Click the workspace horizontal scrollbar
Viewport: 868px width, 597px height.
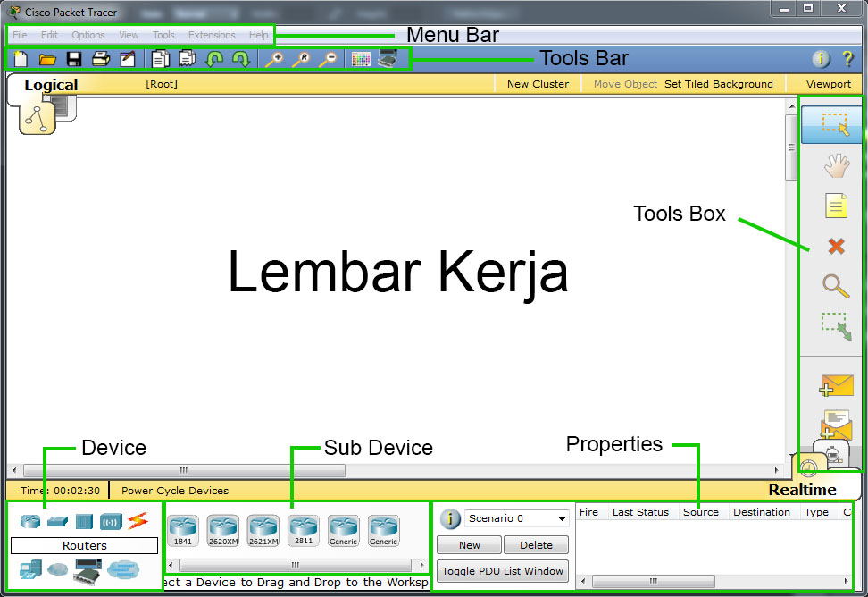coord(184,470)
